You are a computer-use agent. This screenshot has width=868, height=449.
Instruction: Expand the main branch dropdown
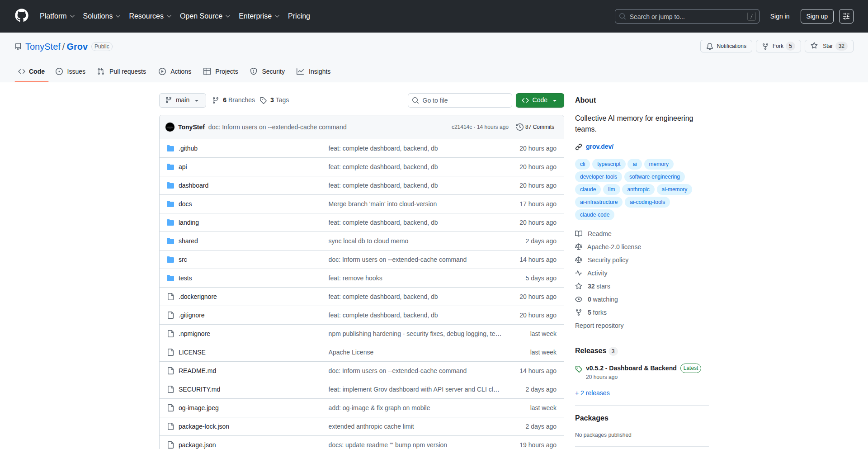182,100
